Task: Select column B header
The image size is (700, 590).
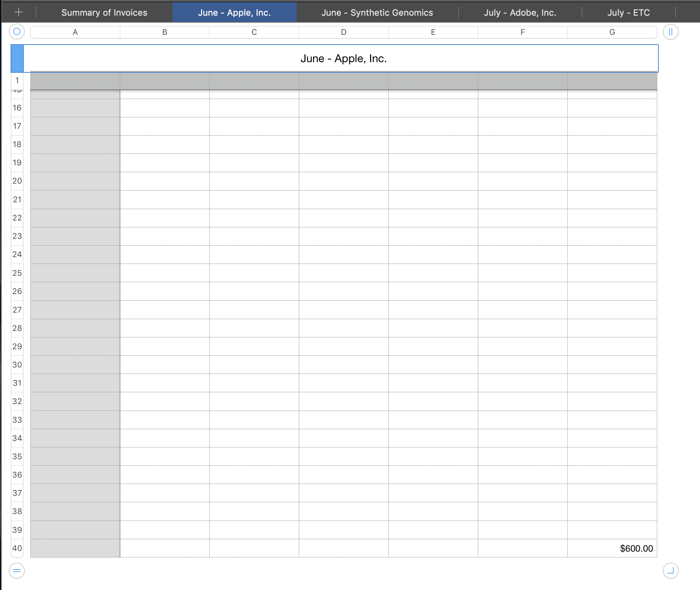Action: click(165, 32)
